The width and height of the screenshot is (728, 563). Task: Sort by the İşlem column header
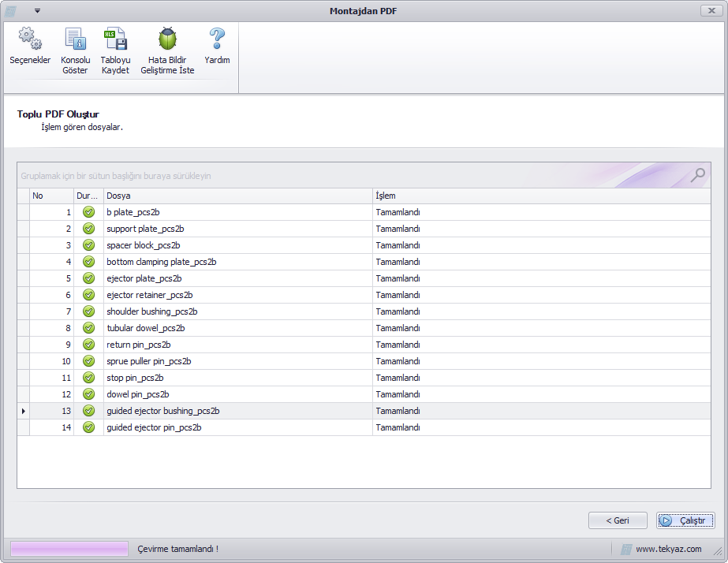pyautogui.click(x=541, y=196)
